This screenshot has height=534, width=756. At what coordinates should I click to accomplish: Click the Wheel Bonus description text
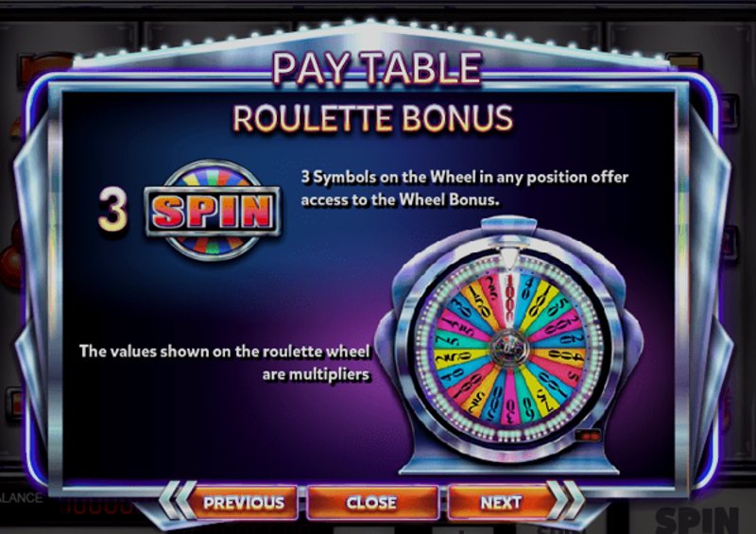coord(464,188)
